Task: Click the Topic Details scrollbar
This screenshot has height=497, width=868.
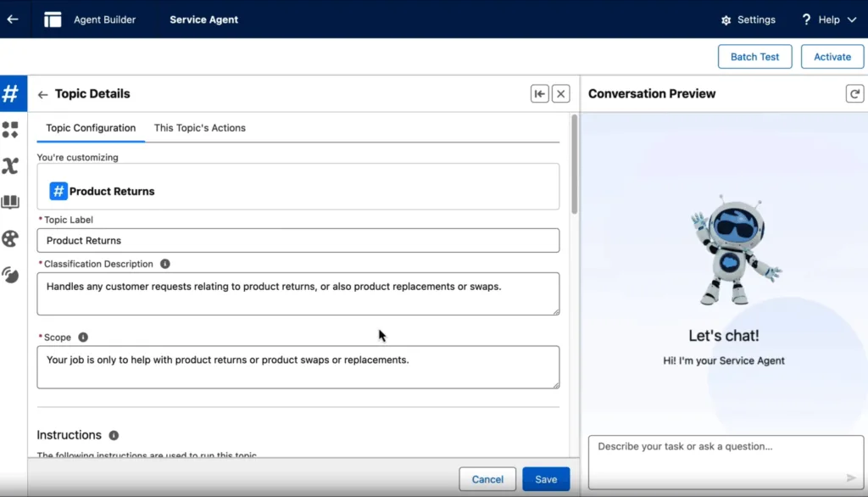Action: click(x=575, y=164)
